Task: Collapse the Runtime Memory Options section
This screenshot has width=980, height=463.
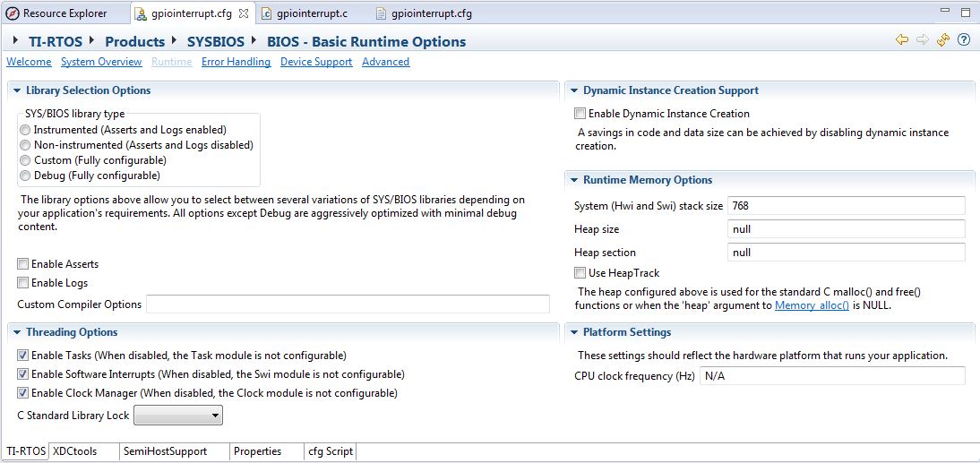Action: pos(574,180)
